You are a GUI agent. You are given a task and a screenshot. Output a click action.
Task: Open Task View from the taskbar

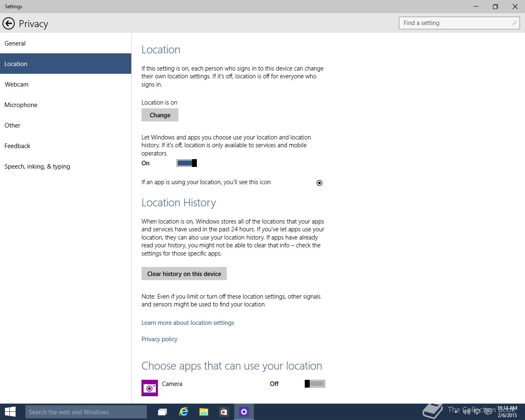(x=162, y=412)
